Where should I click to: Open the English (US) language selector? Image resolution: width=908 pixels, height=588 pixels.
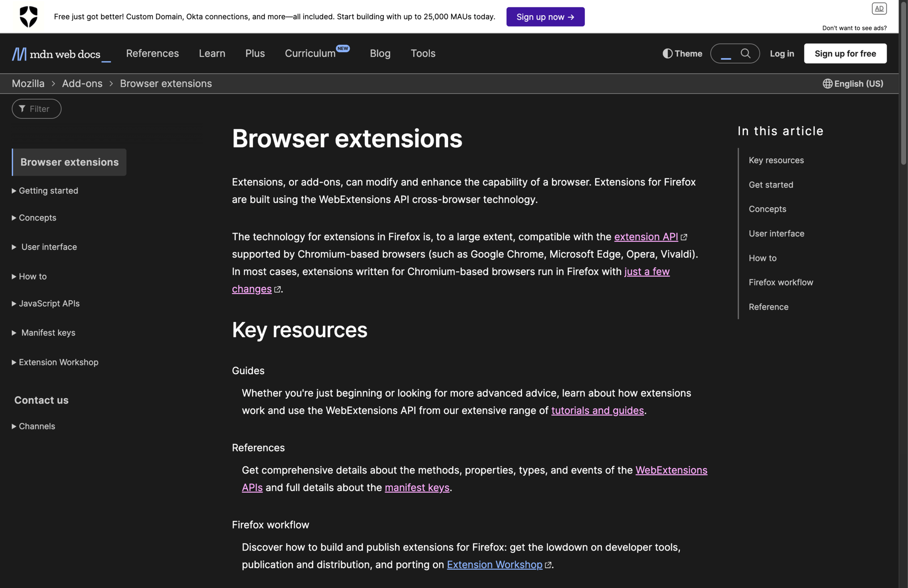click(x=853, y=83)
